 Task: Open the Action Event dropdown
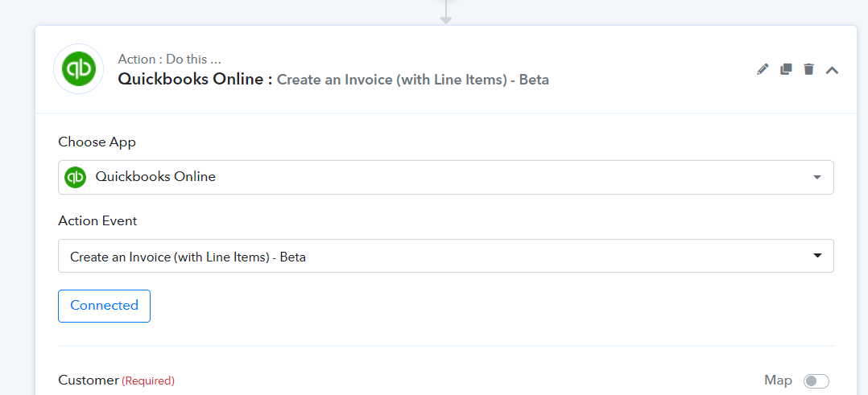tap(445, 256)
